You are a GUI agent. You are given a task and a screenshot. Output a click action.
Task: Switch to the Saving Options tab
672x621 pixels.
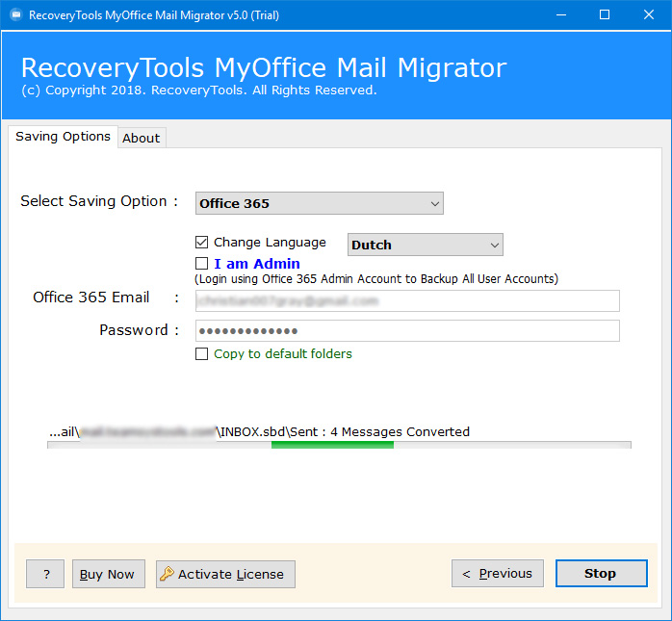point(63,137)
